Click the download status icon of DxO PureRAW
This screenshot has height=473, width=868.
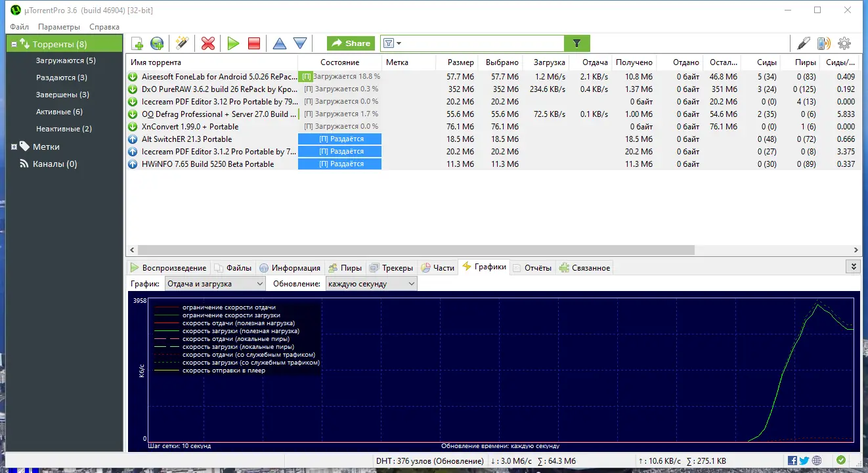(133, 89)
